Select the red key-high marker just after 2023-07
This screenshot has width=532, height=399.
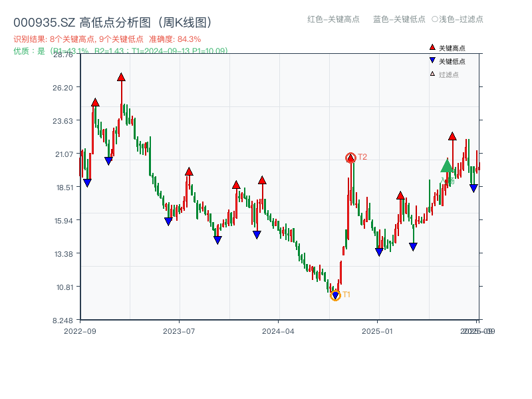click(x=189, y=172)
